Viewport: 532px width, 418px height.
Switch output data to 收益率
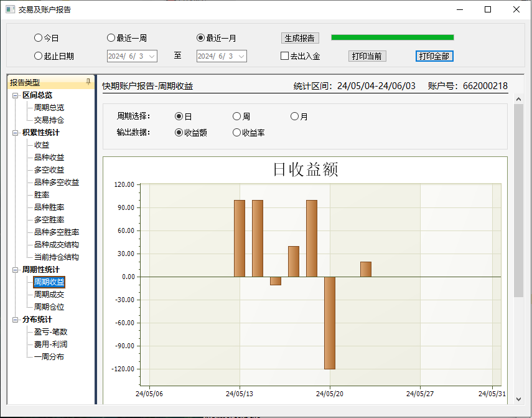point(236,132)
